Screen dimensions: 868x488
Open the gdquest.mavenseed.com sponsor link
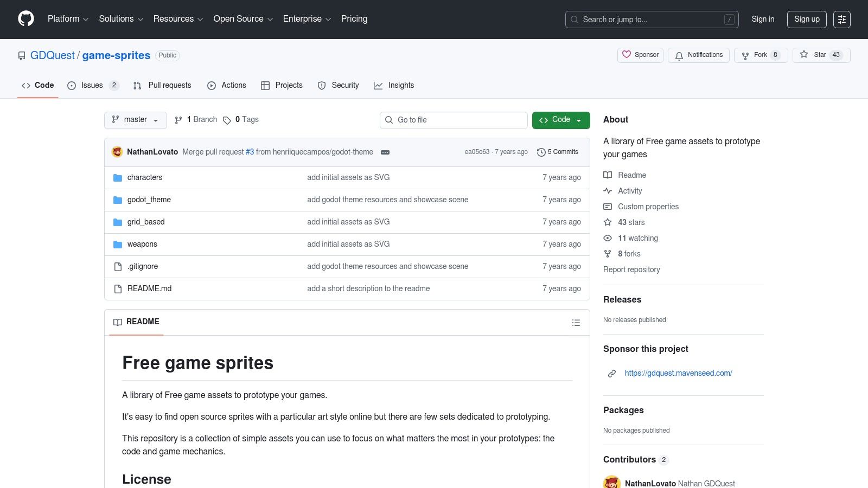click(678, 373)
